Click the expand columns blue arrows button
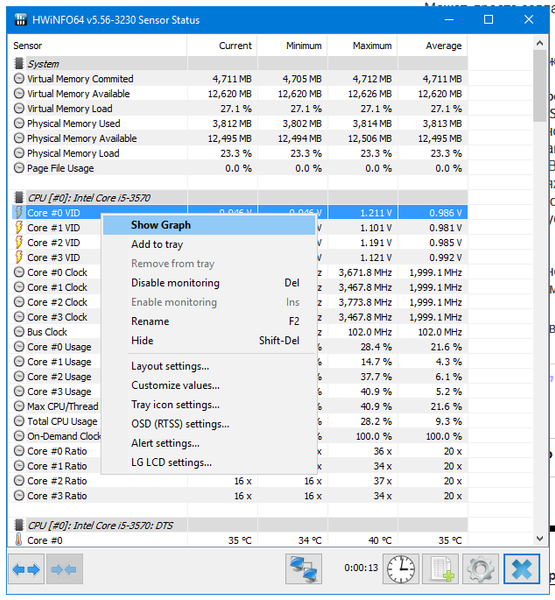The image size is (555, 600). click(x=26, y=569)
